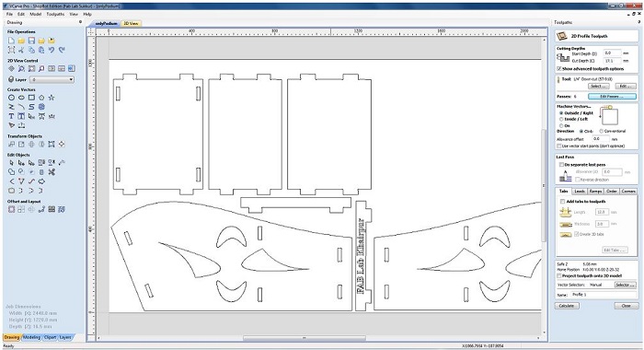Screen dimensions: 644x350
Task: Select the Inside / Left radio option
Action: point(561,119)
